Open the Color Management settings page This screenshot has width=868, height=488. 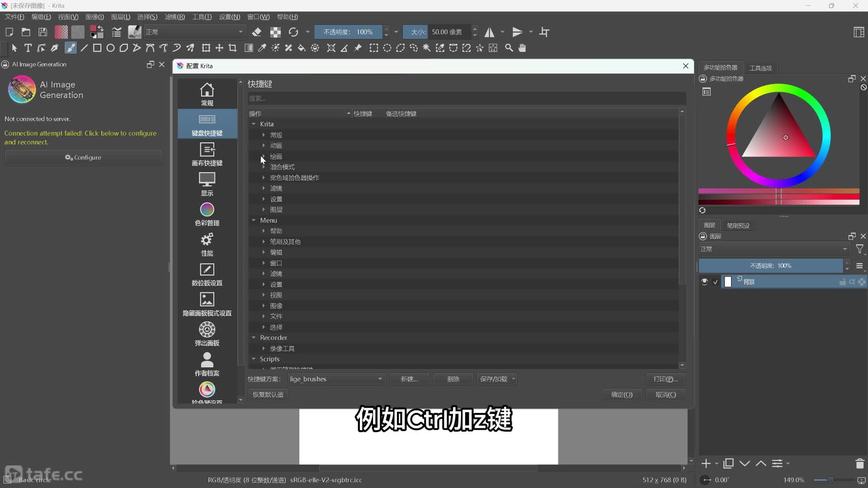coord(207,214)
